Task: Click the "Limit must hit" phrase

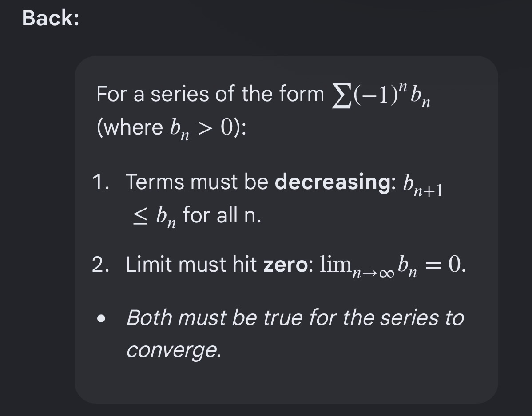Action: (191, 264)
